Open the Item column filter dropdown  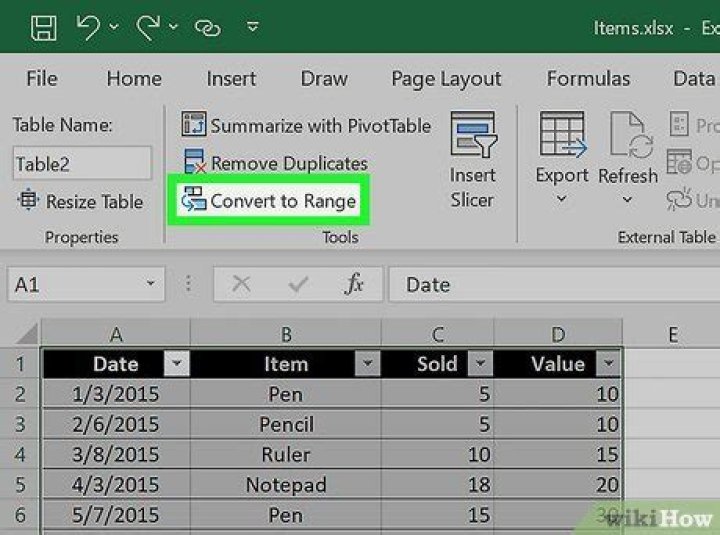click(x=367, y=364)
